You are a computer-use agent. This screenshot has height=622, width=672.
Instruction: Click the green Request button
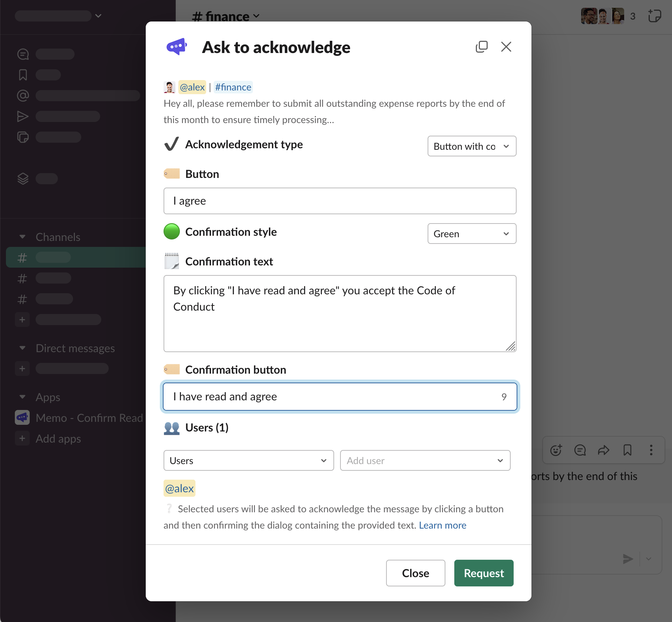click(484, 573)
